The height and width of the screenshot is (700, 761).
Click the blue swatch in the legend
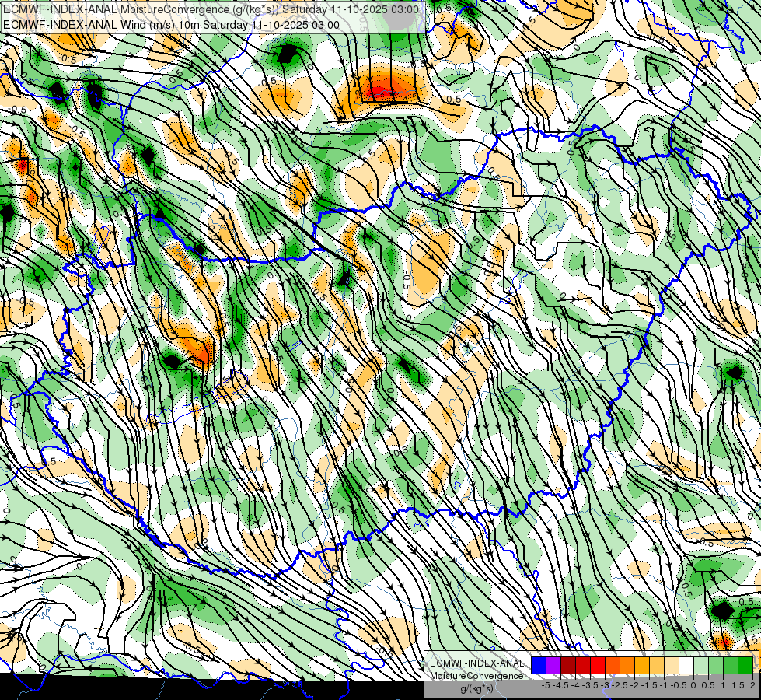pyautogui.click(x=539, y=665)
